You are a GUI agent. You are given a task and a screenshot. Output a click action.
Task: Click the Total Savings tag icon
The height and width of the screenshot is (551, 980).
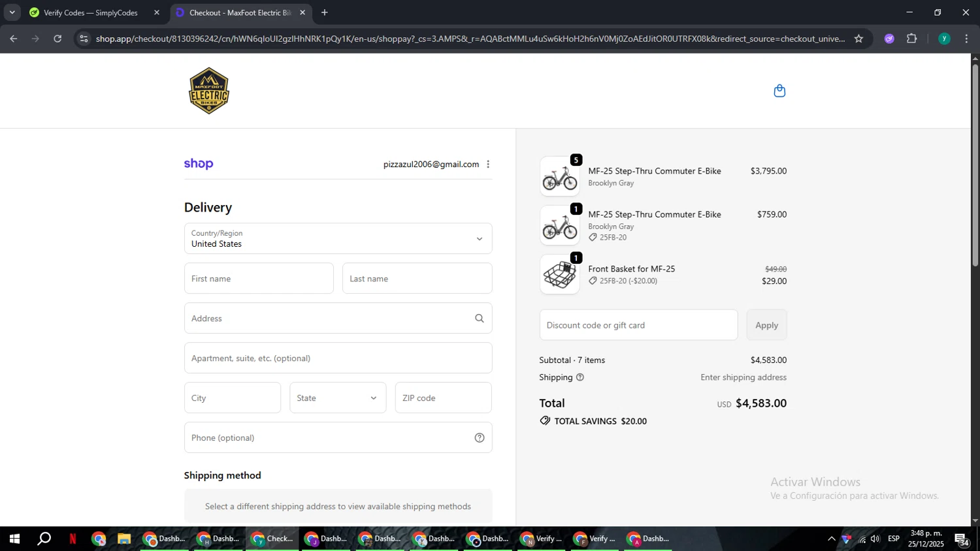[545, 421]
